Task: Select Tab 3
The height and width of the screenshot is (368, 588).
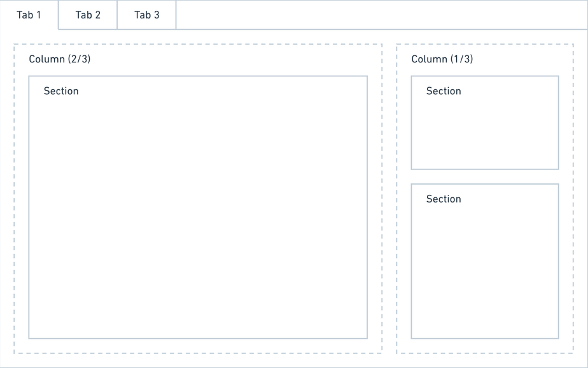Action: [x=147, y=15]
